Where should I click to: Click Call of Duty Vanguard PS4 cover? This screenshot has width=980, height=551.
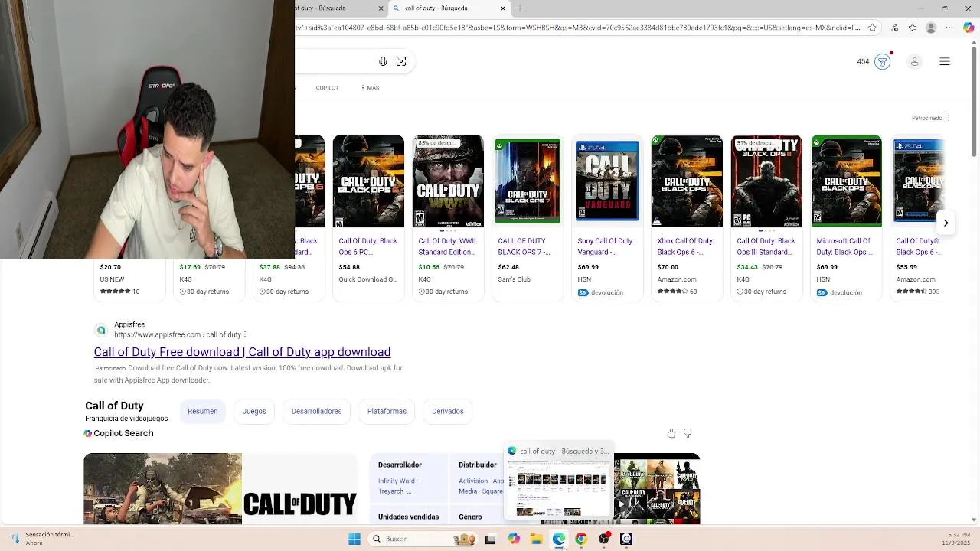pos(607,181)
